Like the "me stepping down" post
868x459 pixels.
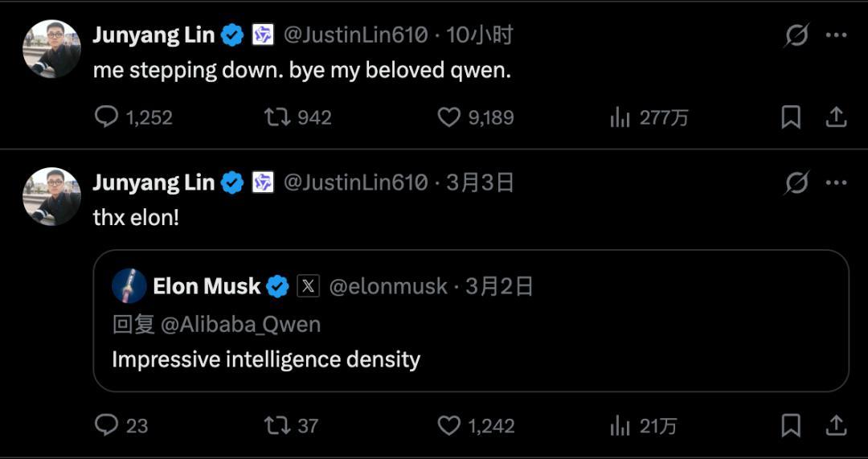tap(448, 117)
